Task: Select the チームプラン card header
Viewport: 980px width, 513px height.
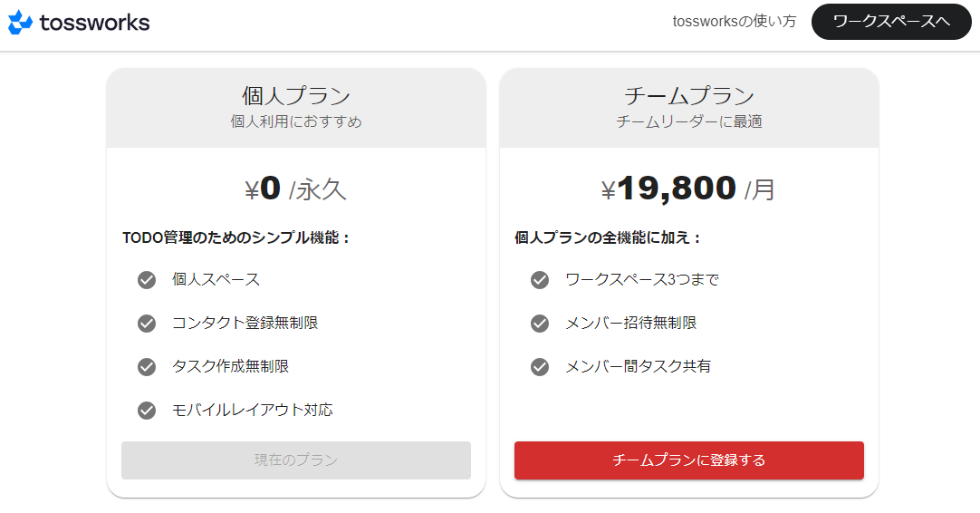Action: [689, 107]
